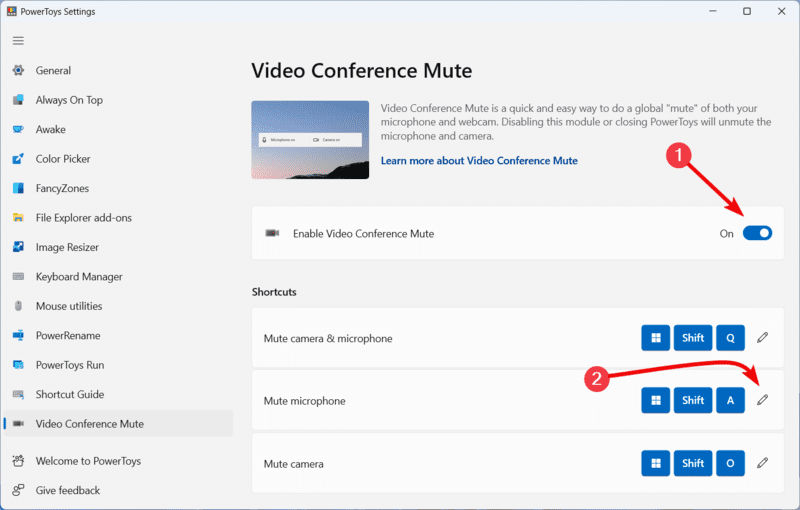Open Welcome to PowerToys
This screenshot has width=800, height=510.
click(118, 461)
